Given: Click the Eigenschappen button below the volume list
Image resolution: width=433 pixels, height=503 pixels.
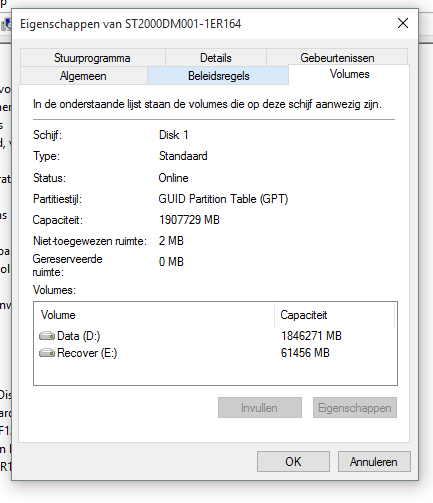Looking at the screenshot, I should tap(355, 408).
